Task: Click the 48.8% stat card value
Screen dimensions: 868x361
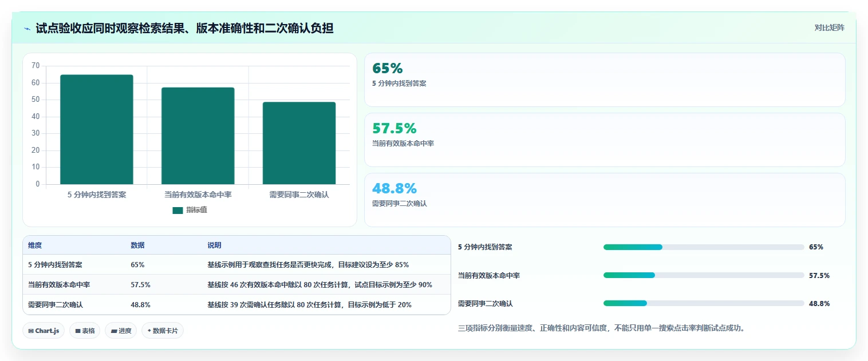Action: 394,189
